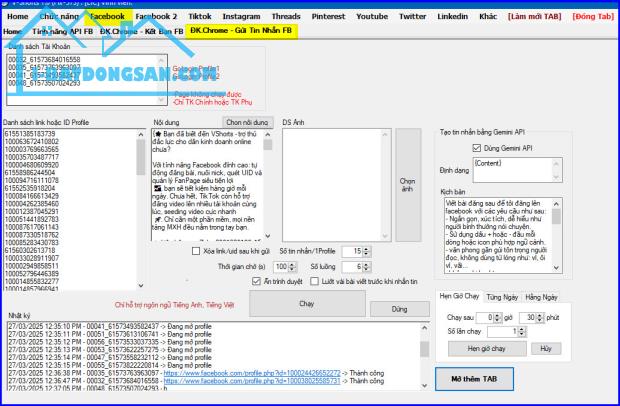620x406 pixels.
Task: Select ID 100052796446389 in profile list
Action: click(32, 274)
